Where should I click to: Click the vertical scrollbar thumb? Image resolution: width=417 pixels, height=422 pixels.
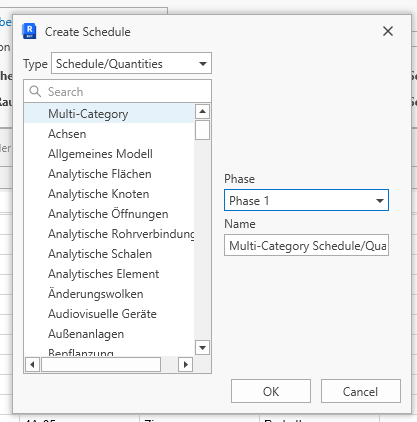(202, 130)
